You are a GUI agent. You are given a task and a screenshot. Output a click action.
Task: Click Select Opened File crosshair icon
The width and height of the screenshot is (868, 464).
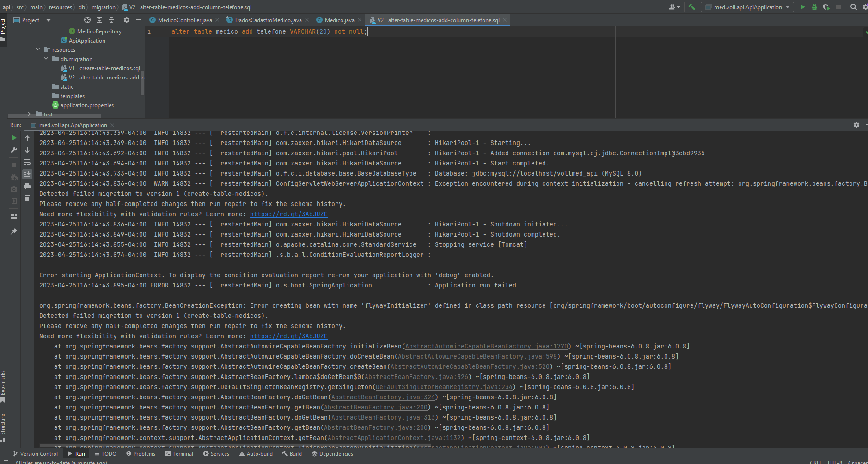tap(87, 20)
